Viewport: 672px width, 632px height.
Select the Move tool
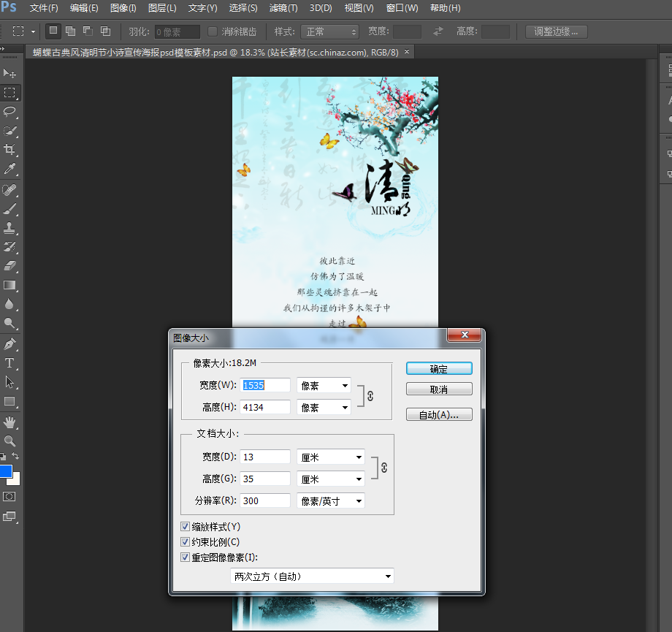pyautogui.click(x=9, y=73)
